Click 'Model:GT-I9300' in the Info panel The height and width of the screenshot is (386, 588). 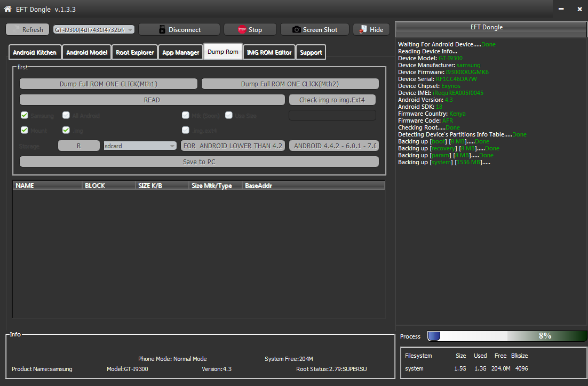127,369
